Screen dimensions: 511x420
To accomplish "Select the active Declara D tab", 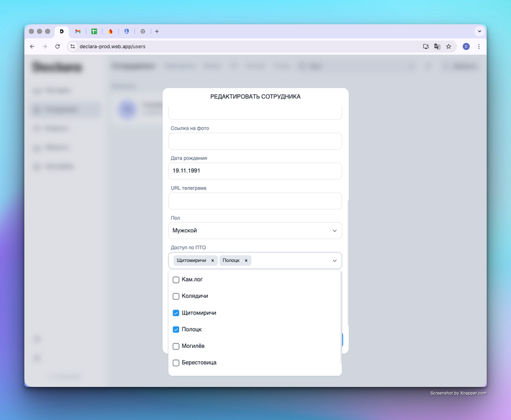I will tap(62, 31).
